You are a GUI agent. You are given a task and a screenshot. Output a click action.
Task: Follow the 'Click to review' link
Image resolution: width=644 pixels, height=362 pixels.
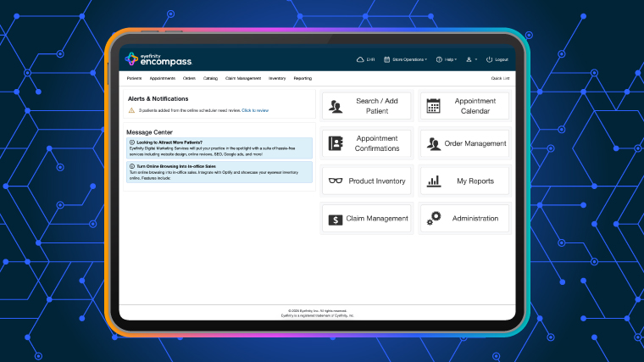point(255,110)
